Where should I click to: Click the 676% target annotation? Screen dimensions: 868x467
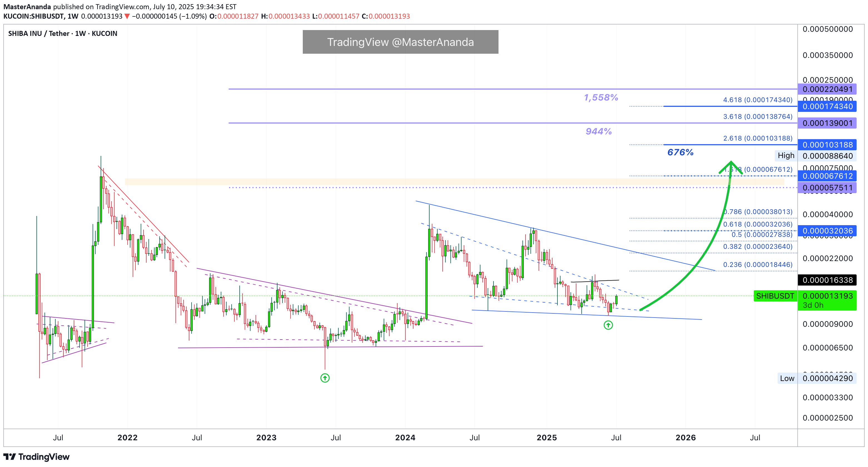pos(680,153)
